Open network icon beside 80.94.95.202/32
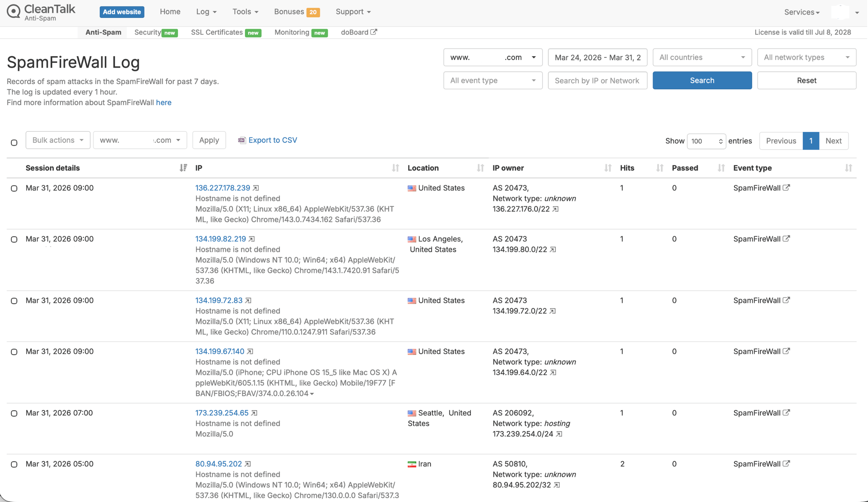The width and height of the screenshot is (868, 502). (557, 485)
